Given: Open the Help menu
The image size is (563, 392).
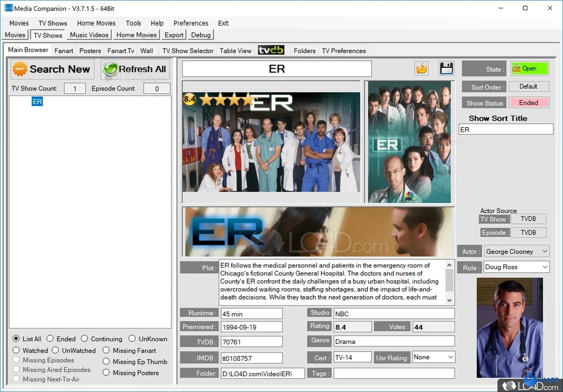Looking at the screenshot, I should coord(157,23).
